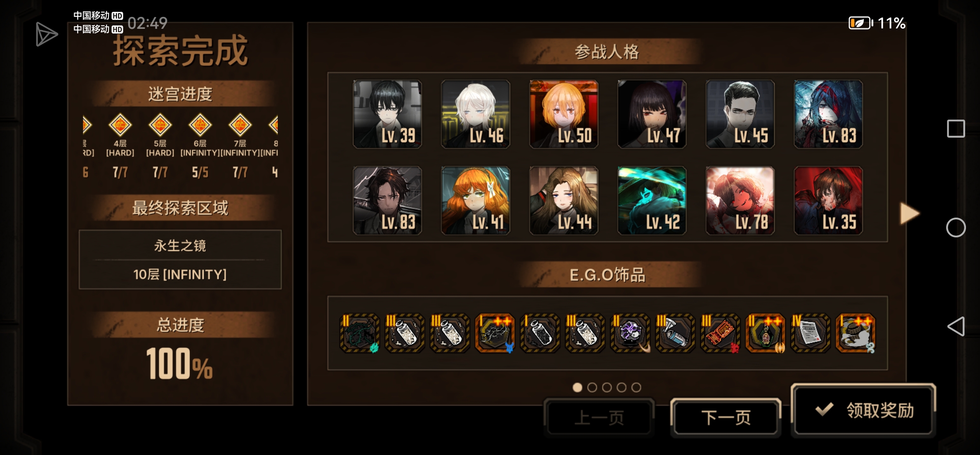Image resolution: width=980 pixels, height=455 pixels.
Task: Claim rewards with 领取奖励 button
Action: coord(863,410)
